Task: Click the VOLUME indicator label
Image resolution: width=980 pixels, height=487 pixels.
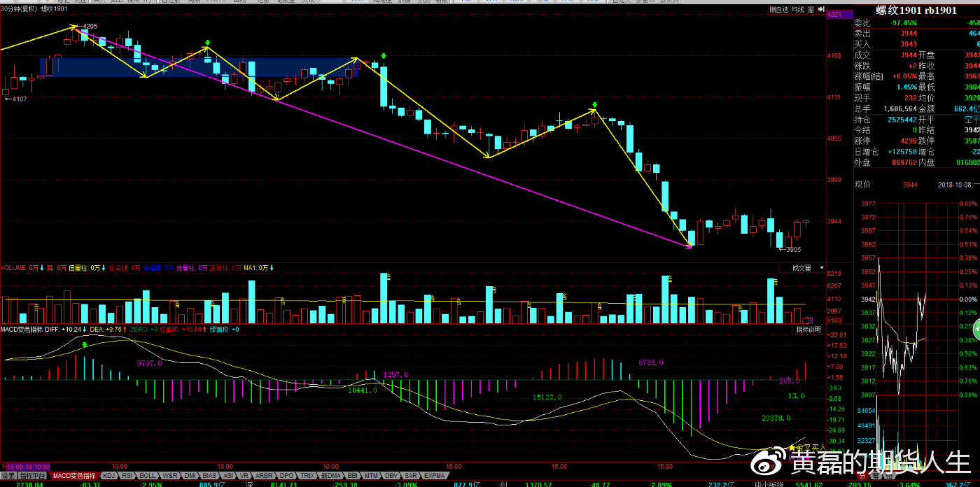Action: click(20, 268)
